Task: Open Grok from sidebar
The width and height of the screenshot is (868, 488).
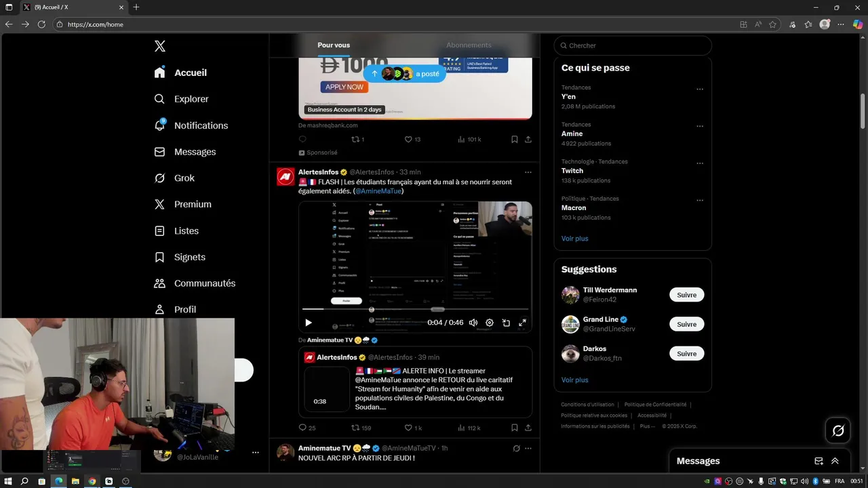Action: tap(174, 178)
